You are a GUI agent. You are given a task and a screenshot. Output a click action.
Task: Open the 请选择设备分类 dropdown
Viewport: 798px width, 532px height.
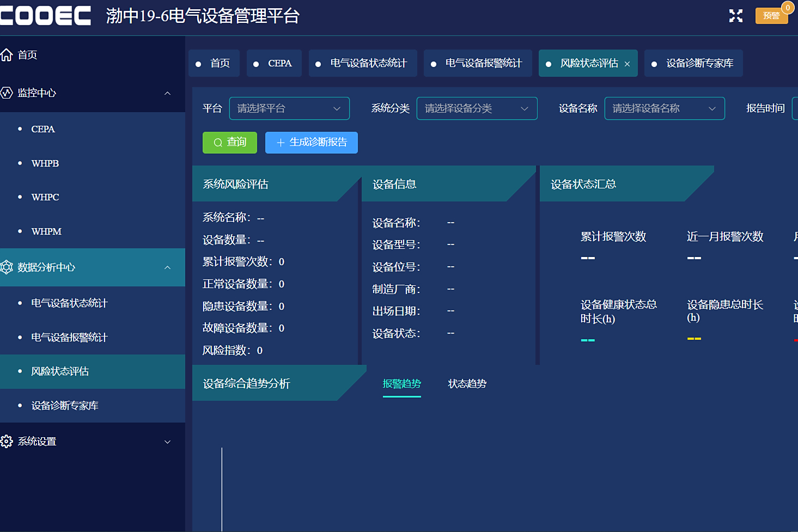(477, 108)
